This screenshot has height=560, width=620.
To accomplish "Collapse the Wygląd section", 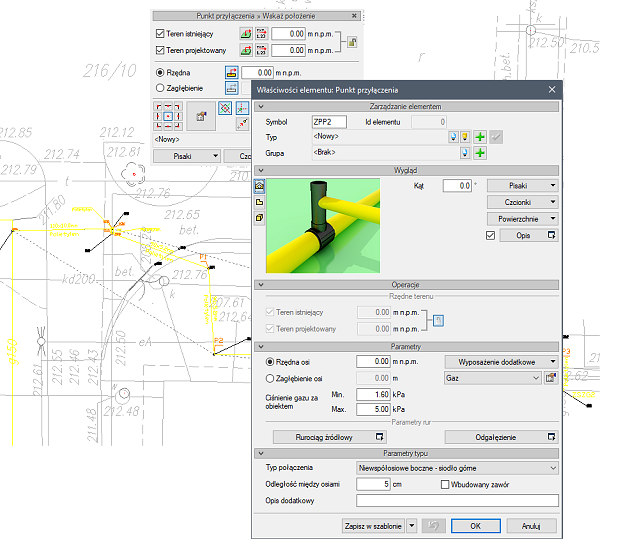I will (x=261, y=170).
